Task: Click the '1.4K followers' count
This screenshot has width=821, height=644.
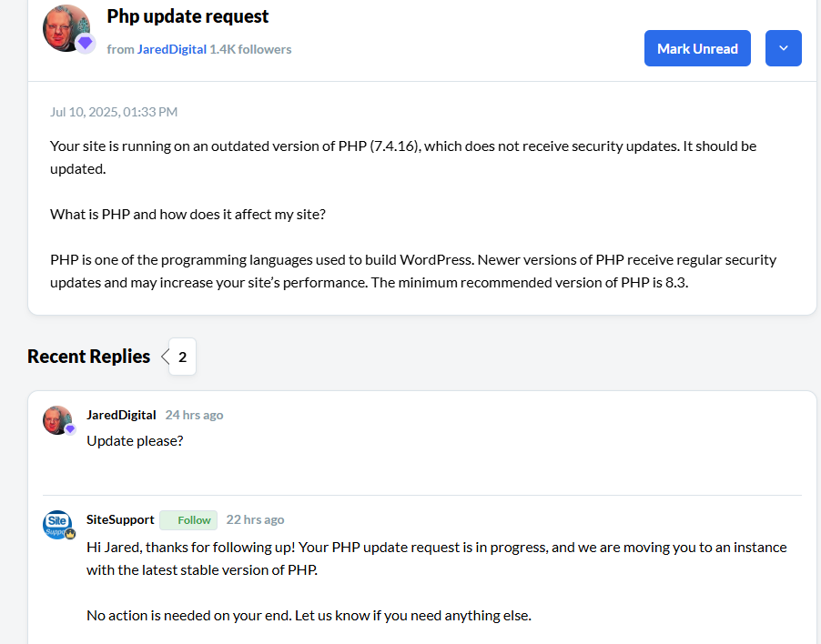Action: click(x=250, y=49)
